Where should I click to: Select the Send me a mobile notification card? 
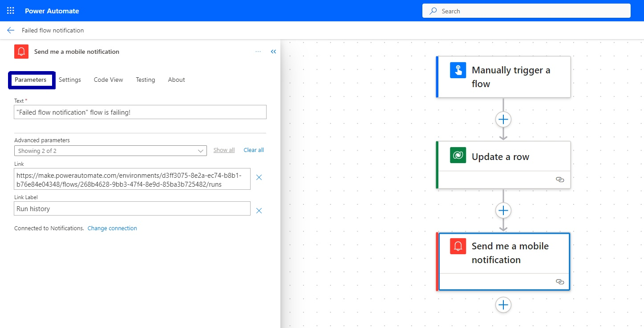click(503, 261)
